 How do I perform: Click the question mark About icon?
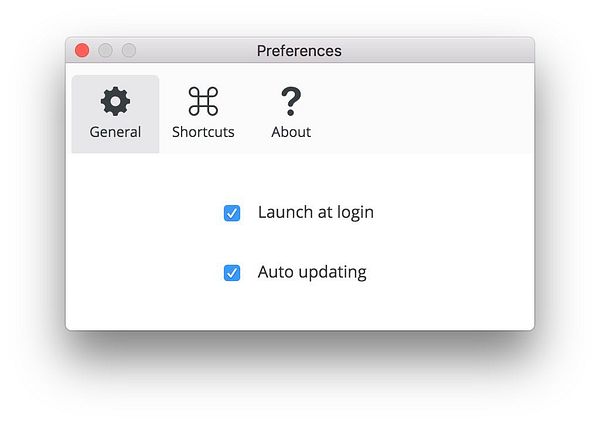coord(291,101)
